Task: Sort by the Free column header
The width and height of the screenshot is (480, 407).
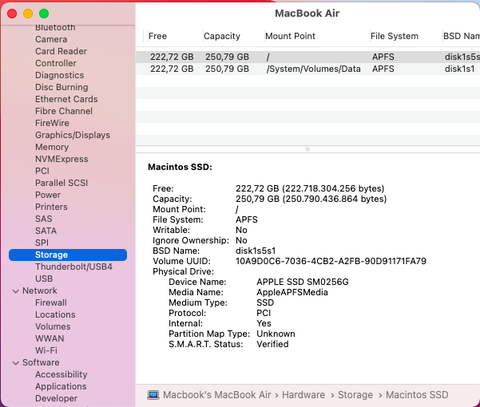Action: pos(158,36)
